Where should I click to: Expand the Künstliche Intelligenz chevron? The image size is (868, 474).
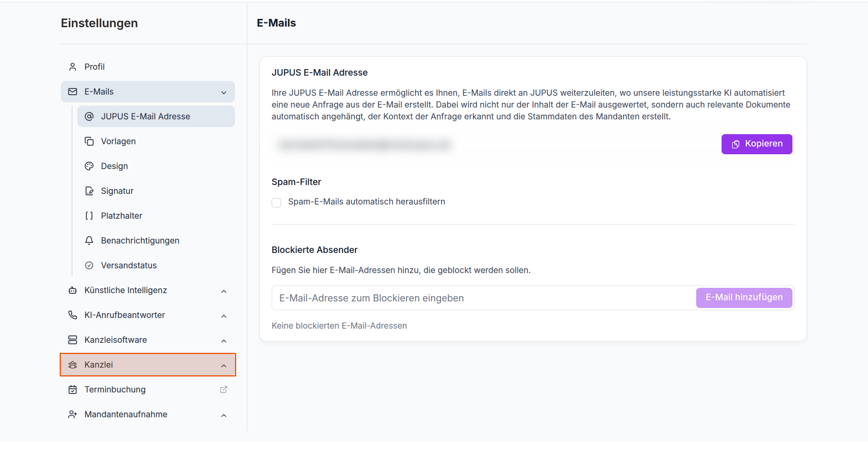(x=224, y=291)
